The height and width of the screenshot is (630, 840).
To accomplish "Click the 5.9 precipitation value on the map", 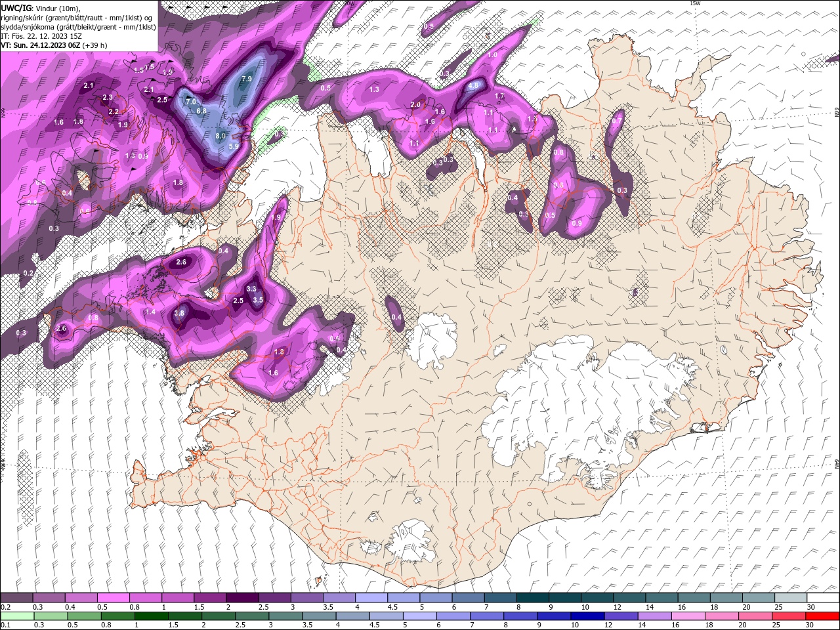I will (x=233, y=146).
